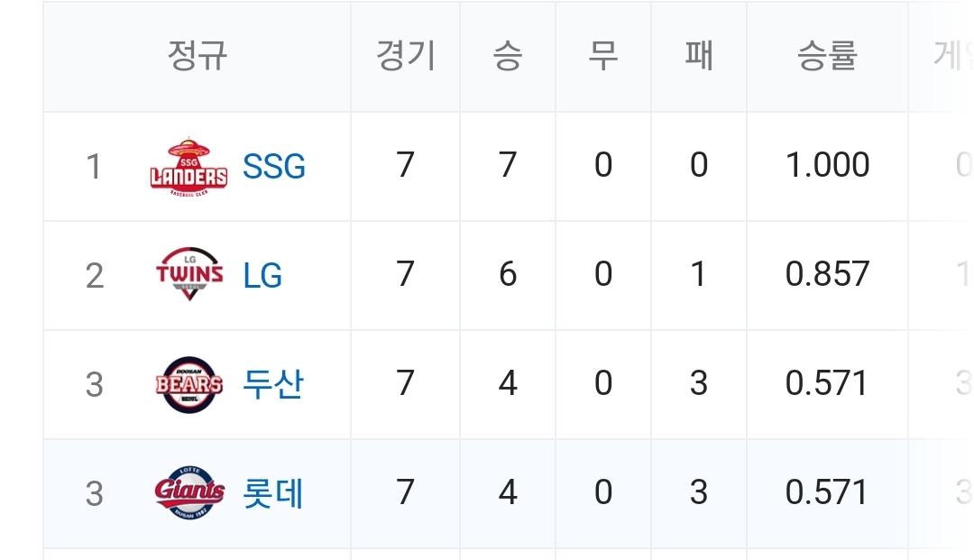Open the 두산 team link
Screen dimensions: 974x560
coord(273,384)
